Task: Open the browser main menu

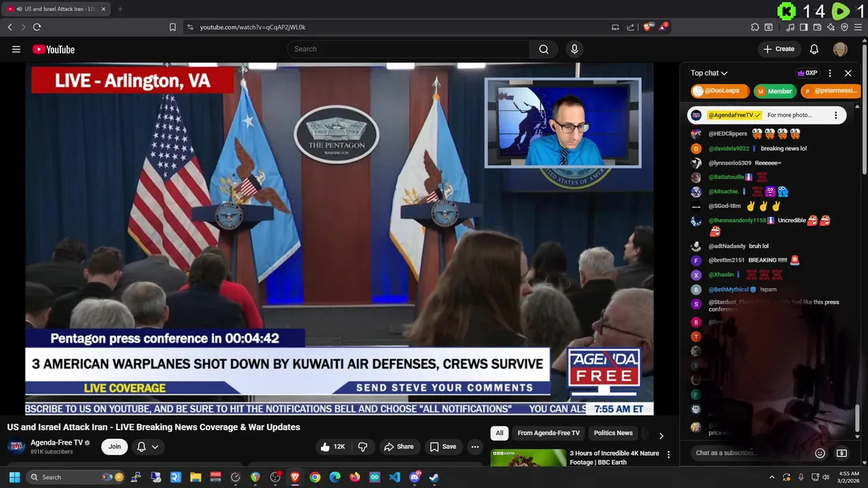Action: click(859, 27)
